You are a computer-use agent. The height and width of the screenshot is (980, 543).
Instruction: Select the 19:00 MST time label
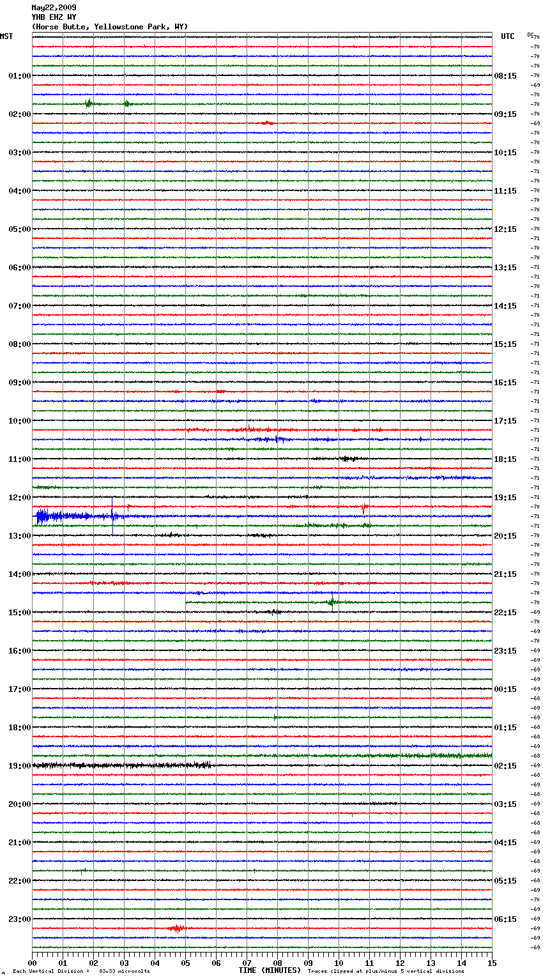coord(20,766)
